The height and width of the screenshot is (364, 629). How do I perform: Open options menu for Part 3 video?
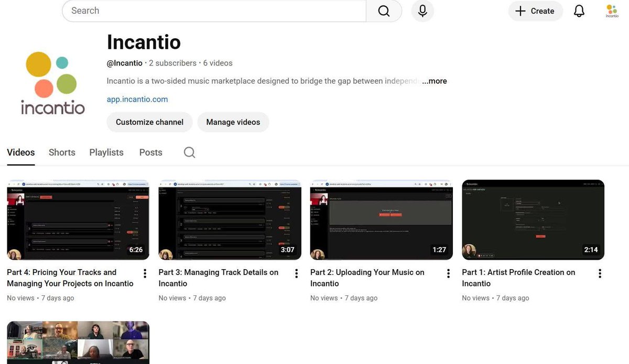(296, 273)
